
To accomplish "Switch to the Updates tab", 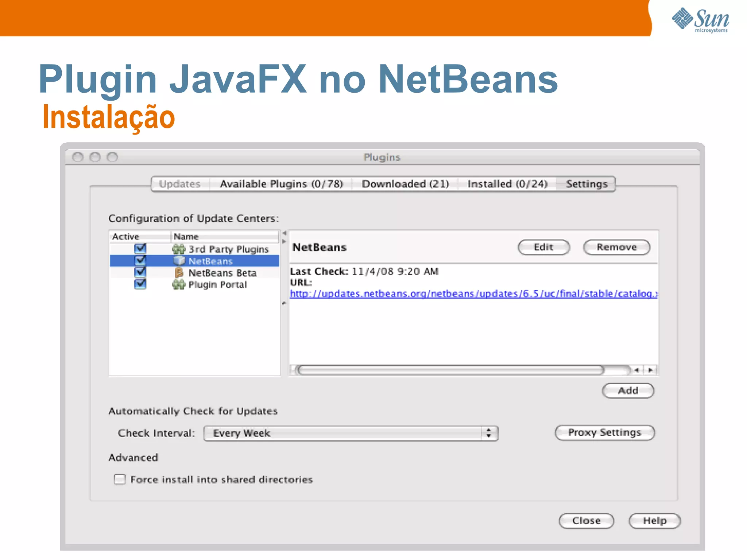I will click(x=180, y=184).
